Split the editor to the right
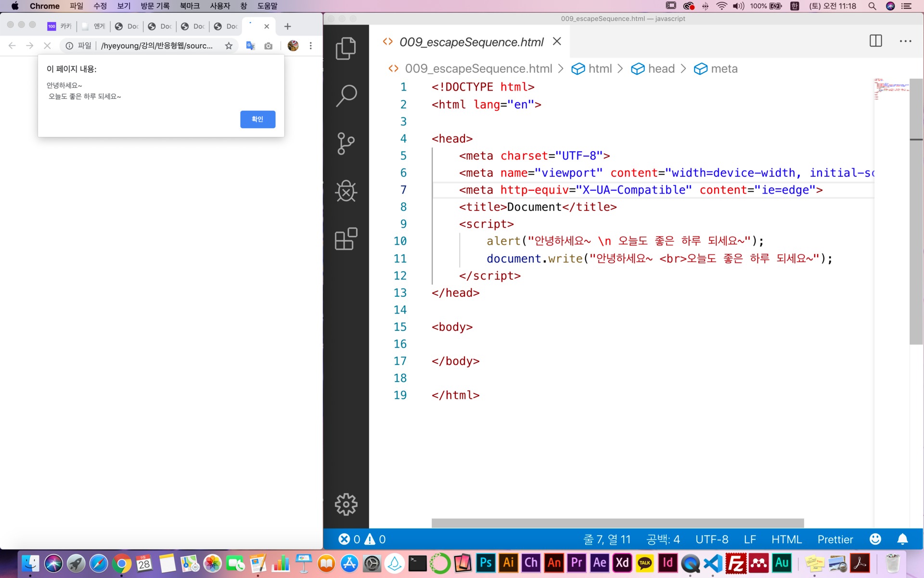The width and height of the screenshot is (924, 578). pos(875,41)
